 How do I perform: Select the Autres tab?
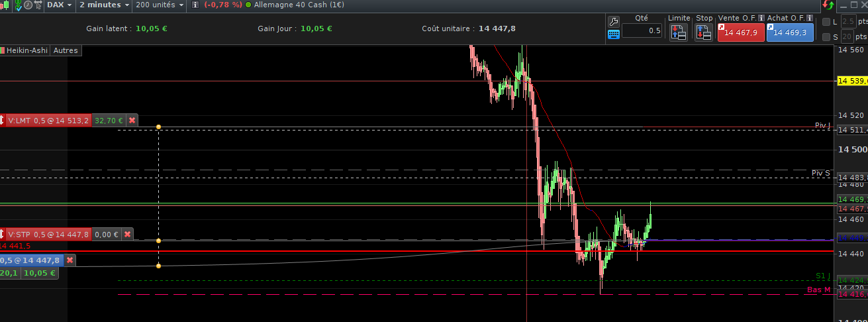click(66, 50)
